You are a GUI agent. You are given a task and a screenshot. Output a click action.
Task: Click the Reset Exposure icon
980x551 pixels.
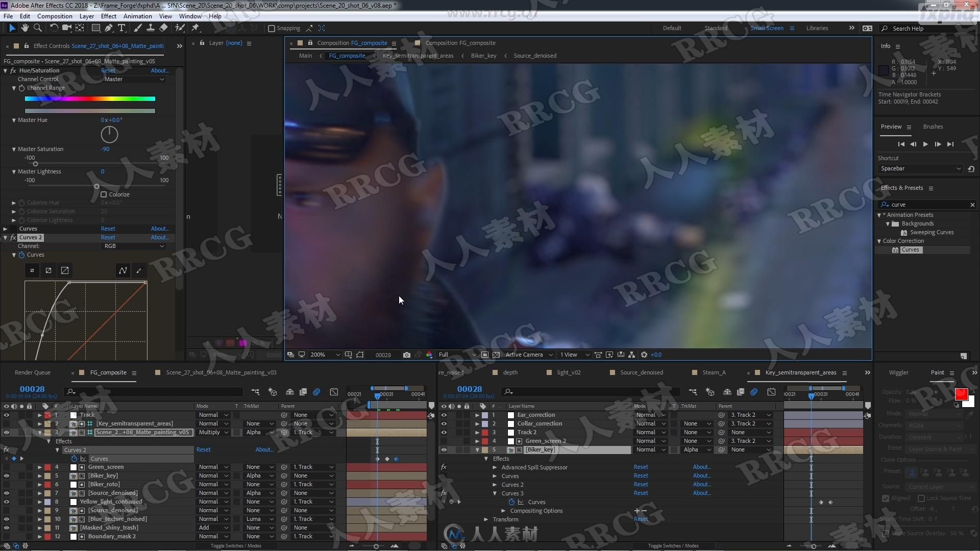(644, 355)
